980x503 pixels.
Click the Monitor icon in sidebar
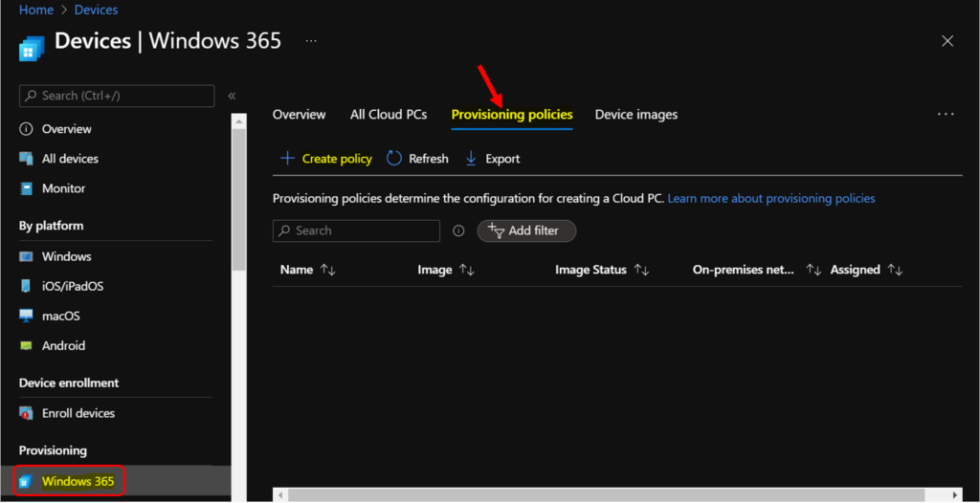click(26, 188)
